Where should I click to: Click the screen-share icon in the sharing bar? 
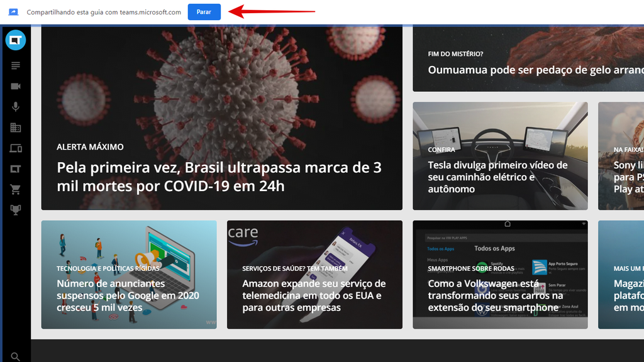pyautogui.click(x=14, y=12)
